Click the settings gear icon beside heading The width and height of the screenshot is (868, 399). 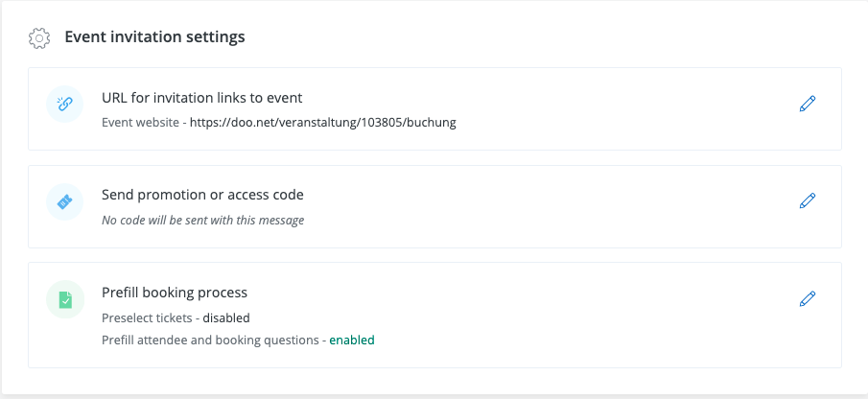point(38,38)
